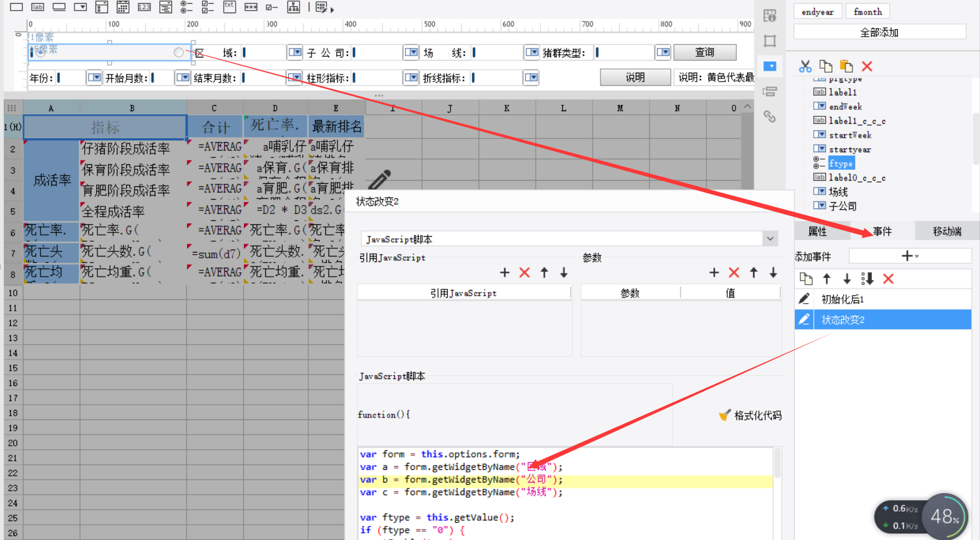This screenshot has width=980, height=540.
Task: Choose the dropdown box widget icon
Action: (x=80, y=7)
